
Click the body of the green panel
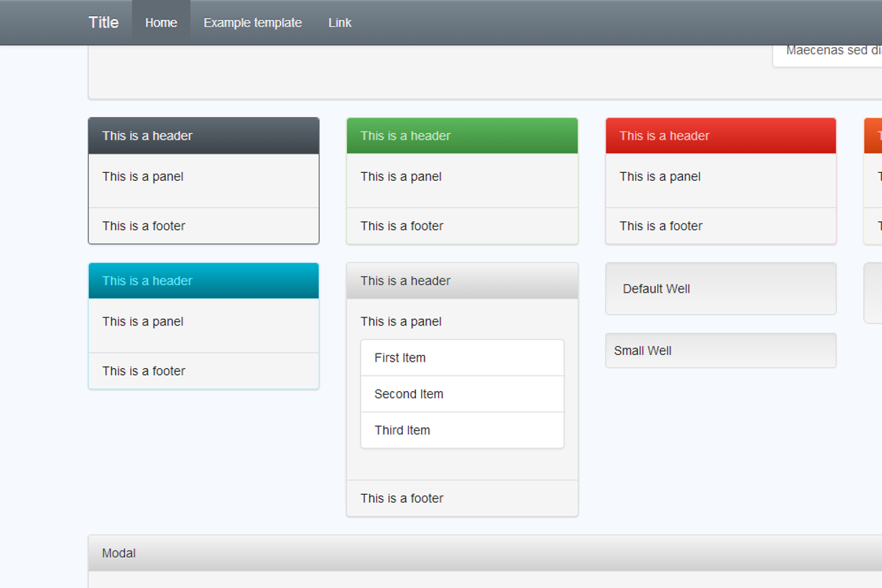tap(462, 176)
